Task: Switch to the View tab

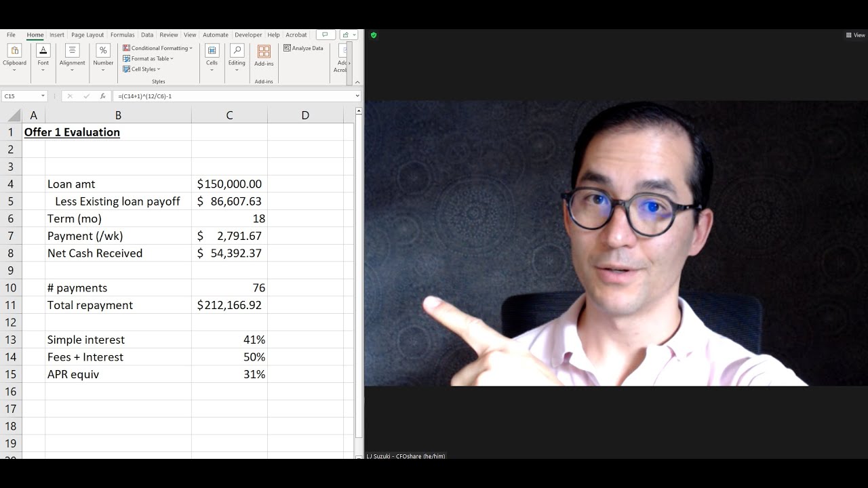Action: tap(190, 35)
